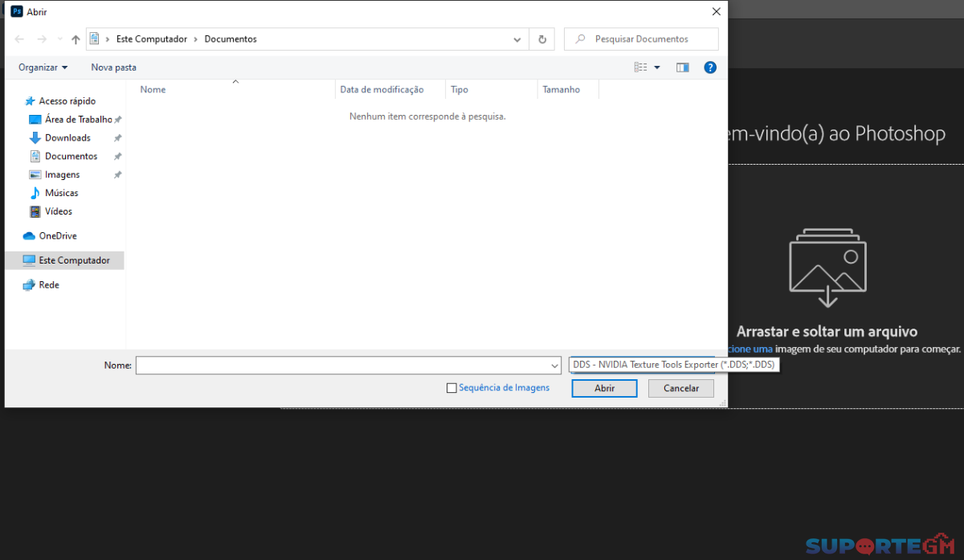Expand the Nome filename combo dropdown
The image size is (964, 560).
coord(553,366)
